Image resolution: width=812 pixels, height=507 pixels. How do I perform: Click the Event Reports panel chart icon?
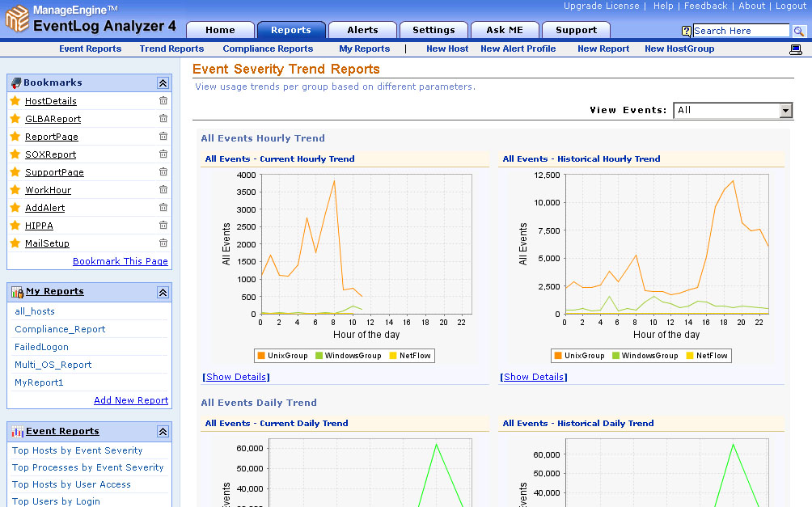point(18,431)
